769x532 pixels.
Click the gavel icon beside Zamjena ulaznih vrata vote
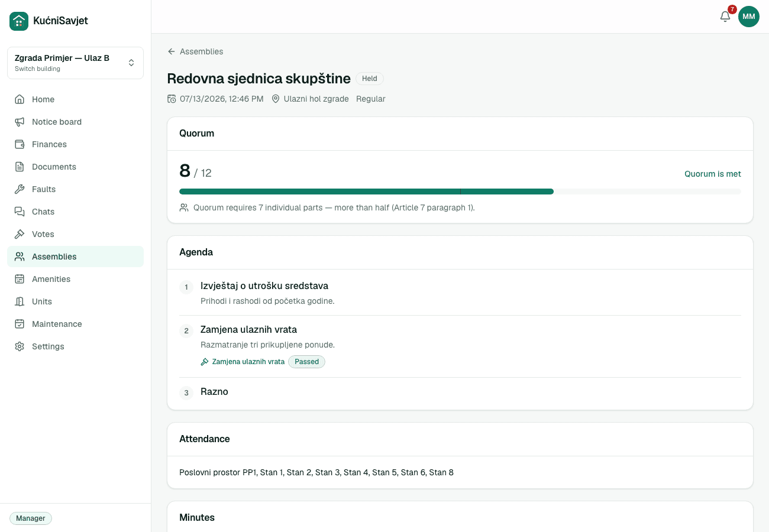[x=205, y=362]
